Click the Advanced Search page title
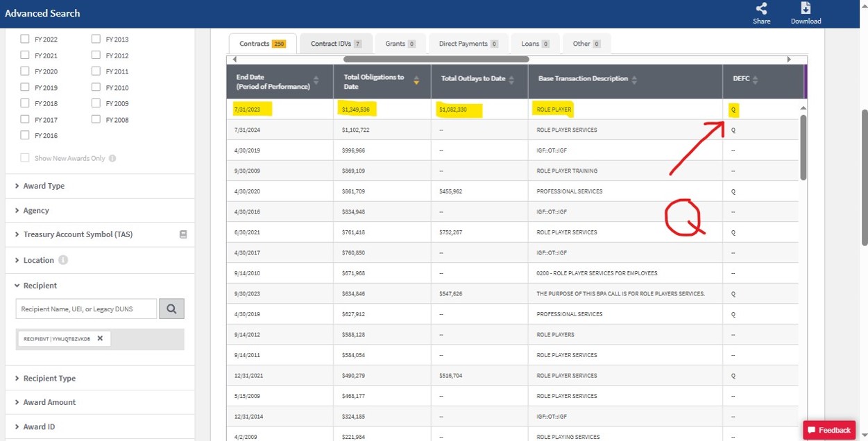This screenshot has width=868, height=441. [42, 13]
